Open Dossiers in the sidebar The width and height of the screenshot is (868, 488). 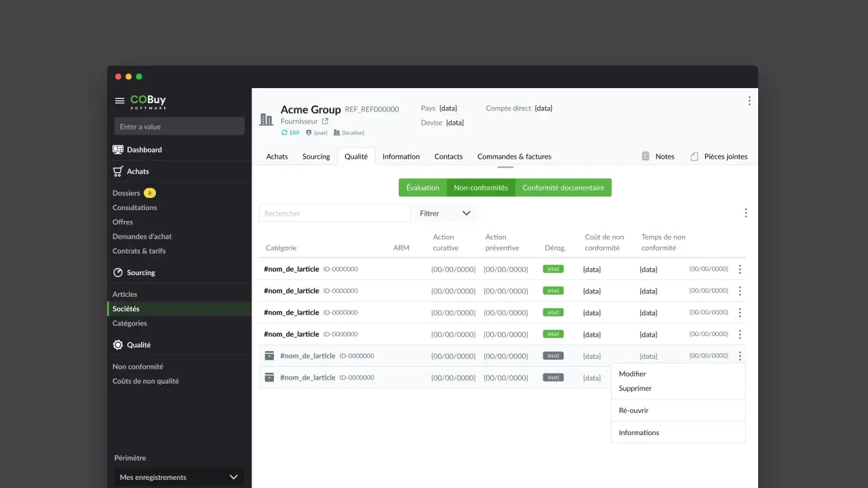point(126,193)
